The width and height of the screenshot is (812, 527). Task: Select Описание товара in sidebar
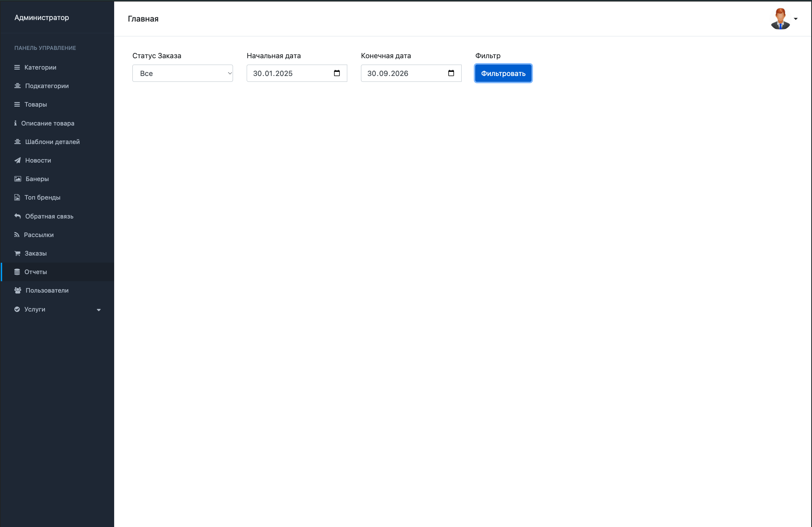point(57,123)
